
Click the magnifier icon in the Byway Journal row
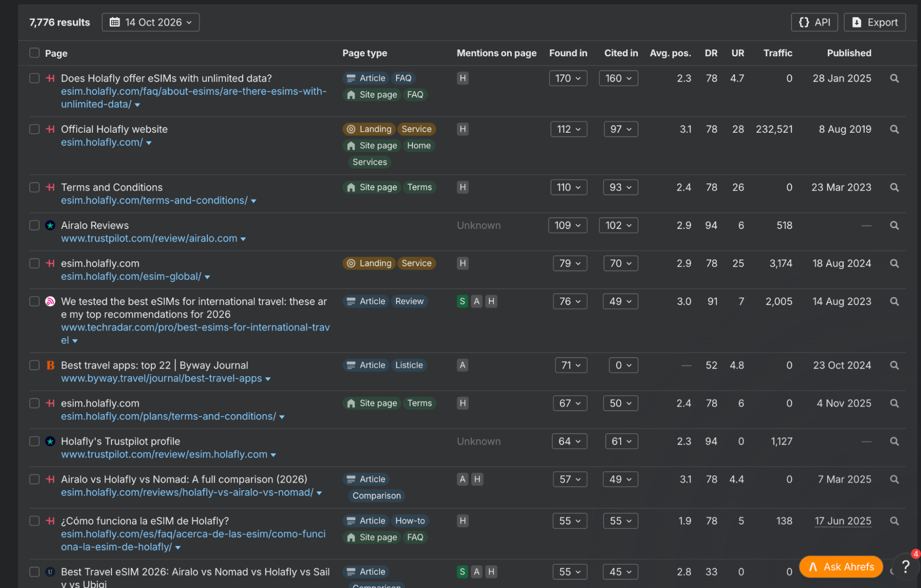coord(894,365)
